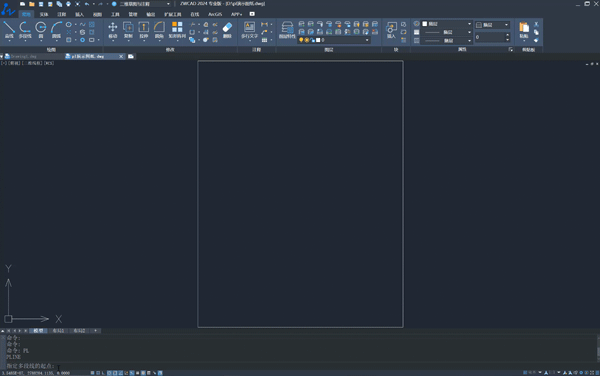Toggle ortho mode in status bar
This screenshot has height=376, width=600.
click(103, 373)
